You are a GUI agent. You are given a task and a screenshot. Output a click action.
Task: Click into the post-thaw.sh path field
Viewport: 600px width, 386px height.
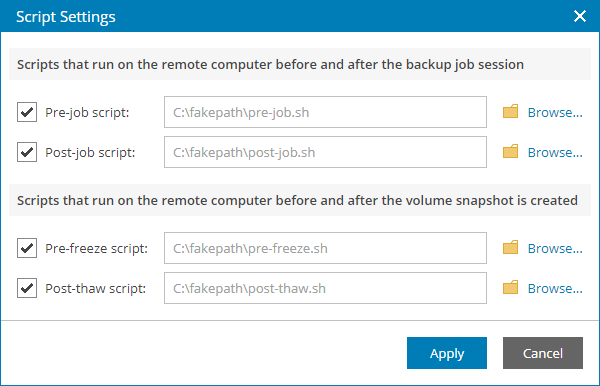click(x=325, y=288)
